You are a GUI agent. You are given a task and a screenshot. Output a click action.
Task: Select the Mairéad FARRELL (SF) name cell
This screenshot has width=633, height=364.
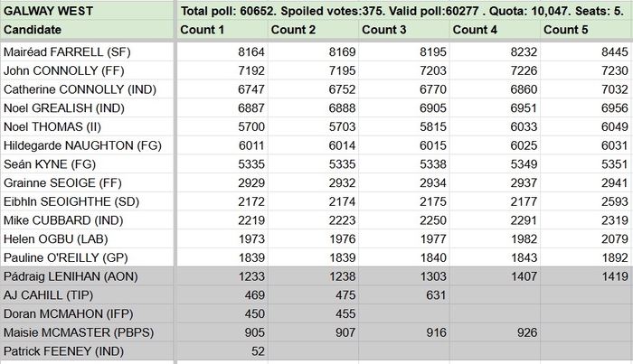88,52
